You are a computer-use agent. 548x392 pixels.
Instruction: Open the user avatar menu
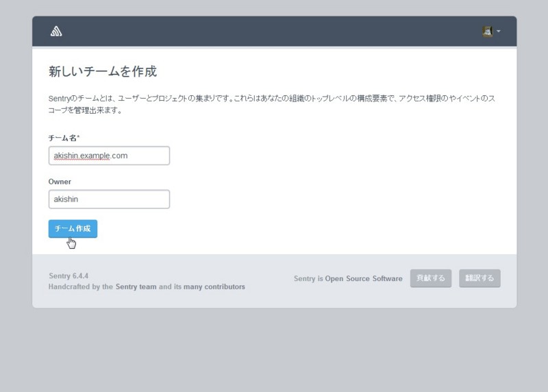point(487,32)
